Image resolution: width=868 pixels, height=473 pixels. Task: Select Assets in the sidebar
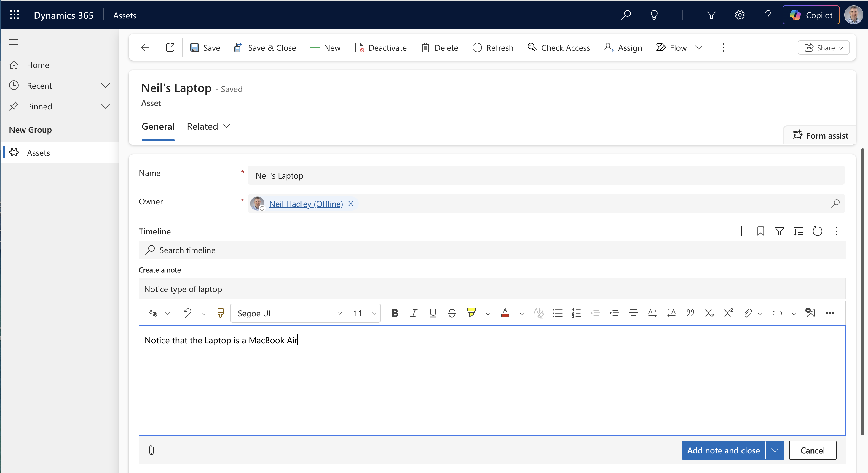click(60, 153)
